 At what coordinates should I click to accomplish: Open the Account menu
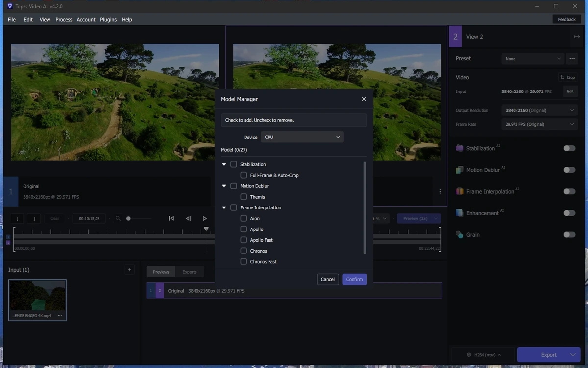coord(86,20)
